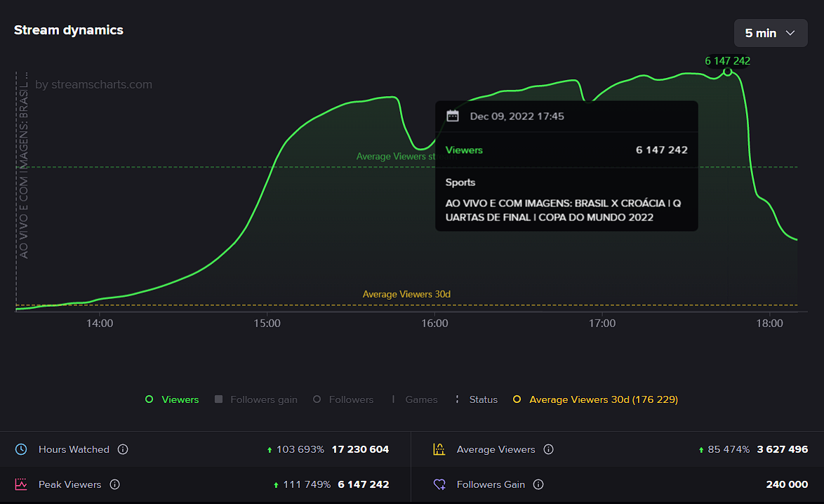The width and height of the screenshot is (824, 504).
Task: Show the info tooltip icon for Peak Viewers
Action: [115, 484]
